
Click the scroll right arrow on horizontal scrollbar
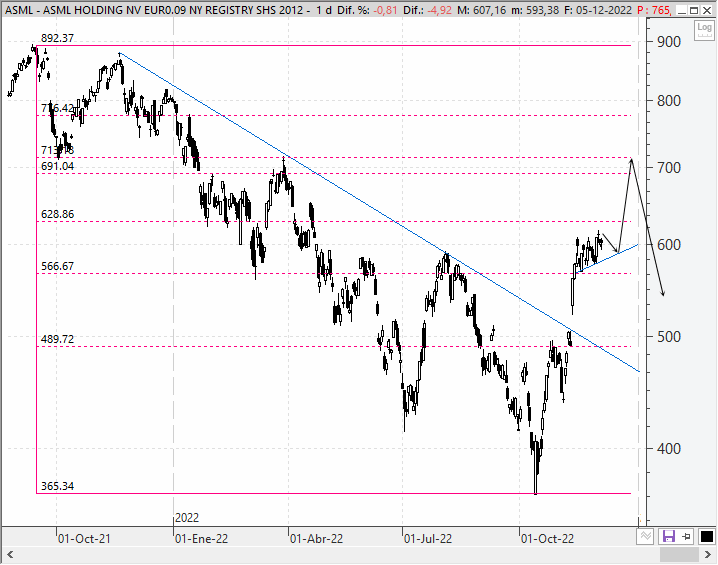click(708, 555)
